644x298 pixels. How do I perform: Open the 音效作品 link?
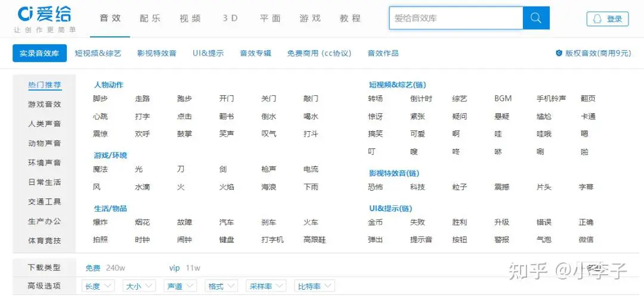tap(383, 54)
